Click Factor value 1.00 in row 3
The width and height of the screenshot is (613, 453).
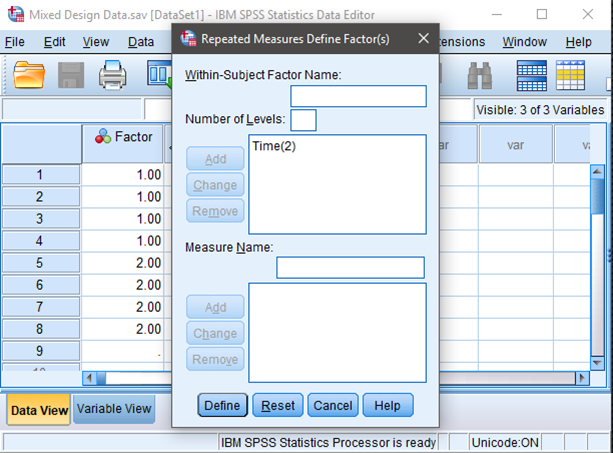pyautogui.click(x=123, y=218)
